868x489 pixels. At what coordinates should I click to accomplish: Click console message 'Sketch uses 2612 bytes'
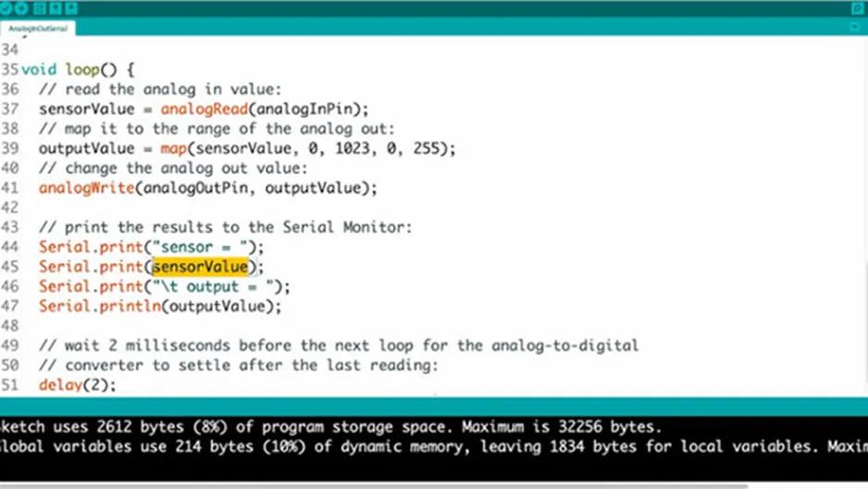point(92,427)
